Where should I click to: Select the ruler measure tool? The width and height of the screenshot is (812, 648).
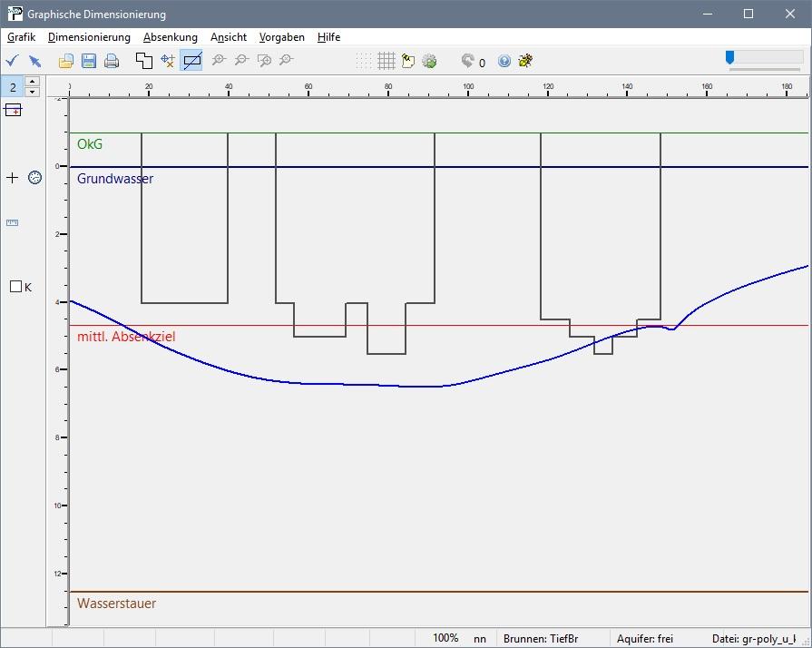click(x=13, y=222)
